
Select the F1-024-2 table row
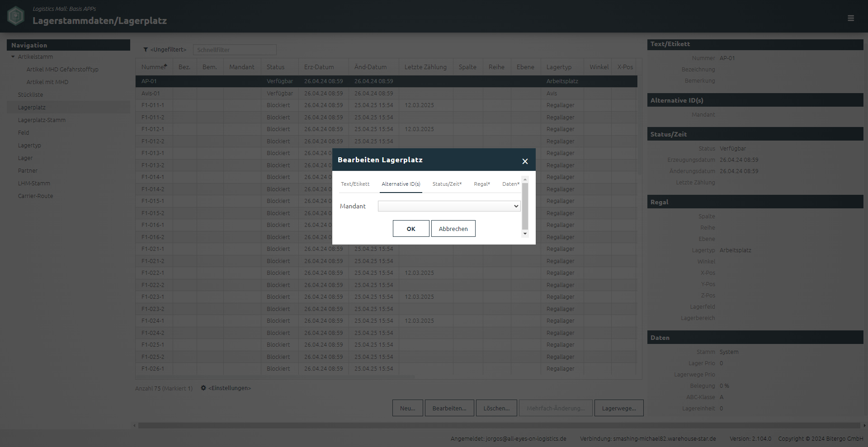[x=387, y=333]
